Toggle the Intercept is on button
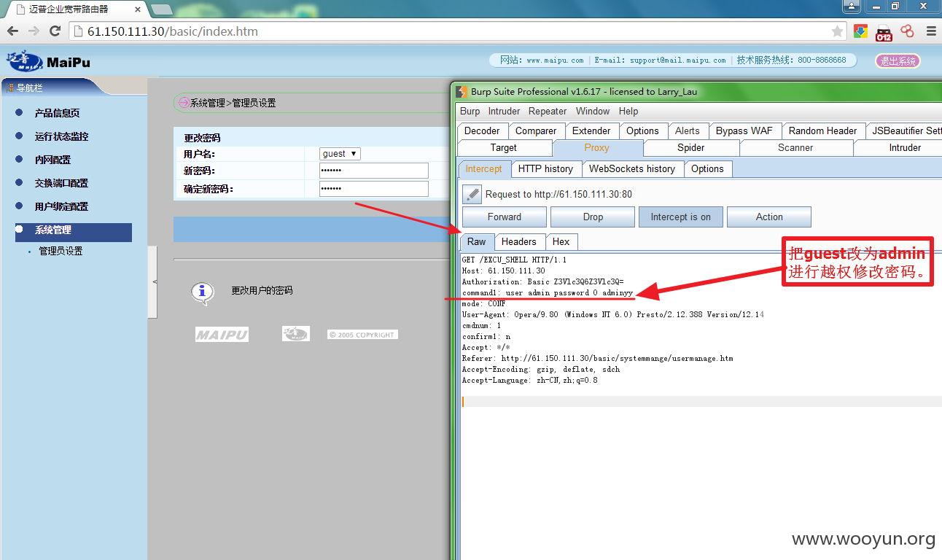This screenshot has height=560, width=942. 680,217
